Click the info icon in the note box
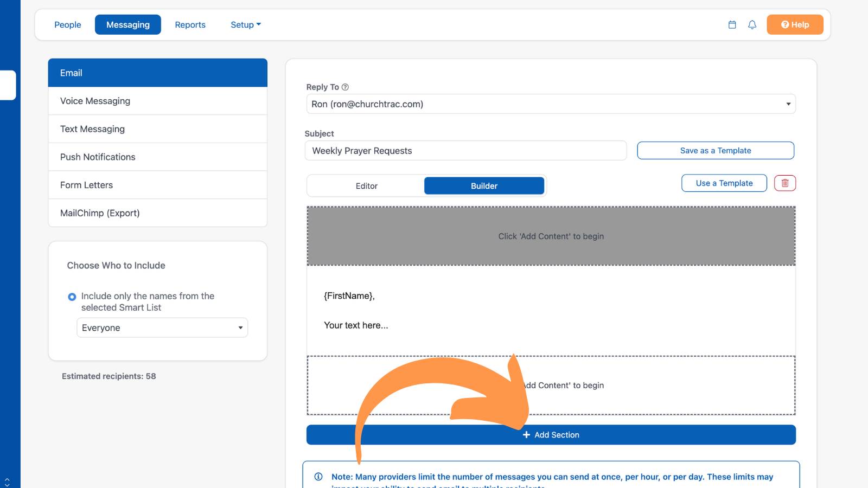 pos(318,477)
